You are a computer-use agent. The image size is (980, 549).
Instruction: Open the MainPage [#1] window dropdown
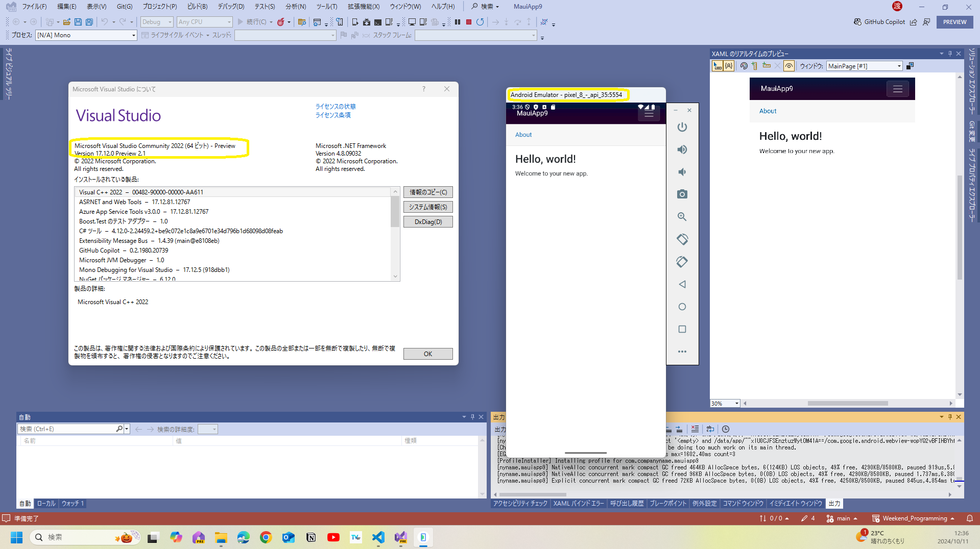(865, 66)
